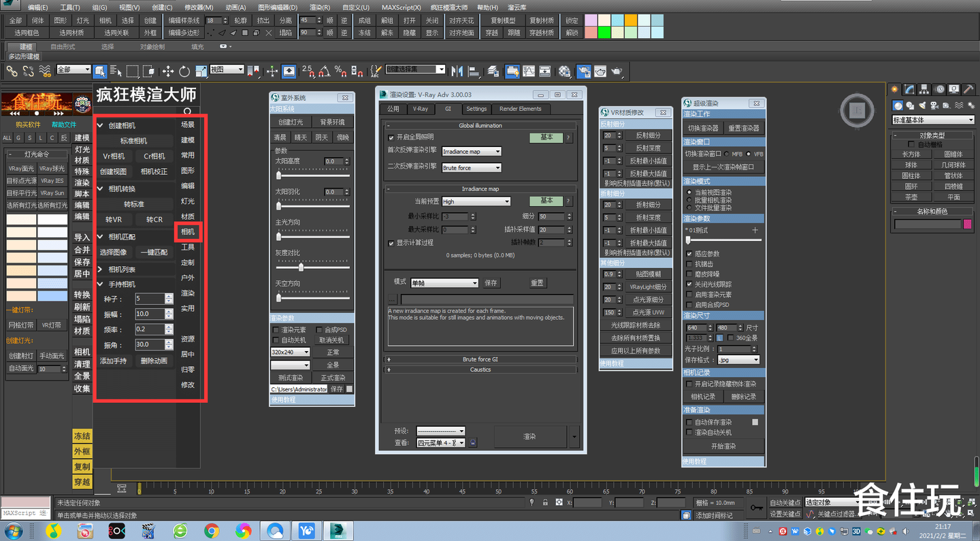The image size is (980, 541).
Task: Open the pink object color swatch
Action: pyautogui.click(x=967, y=224)
